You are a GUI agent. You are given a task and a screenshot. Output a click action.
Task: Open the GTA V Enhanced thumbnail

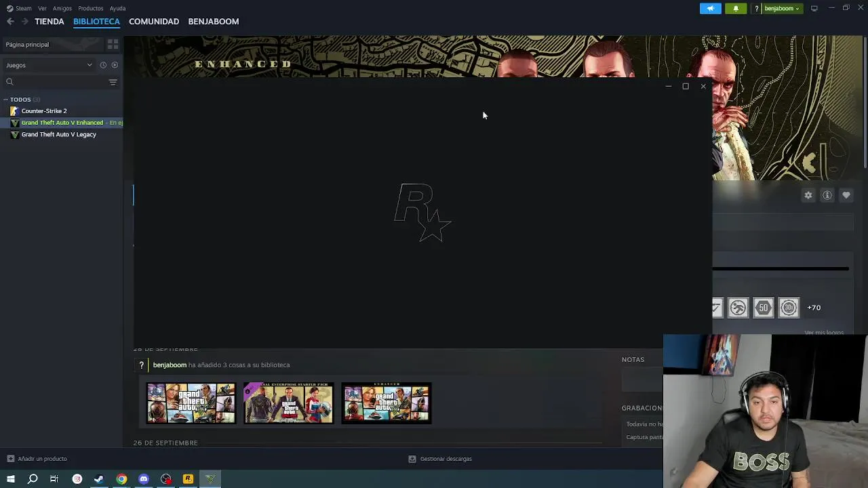tap(386, 403)
